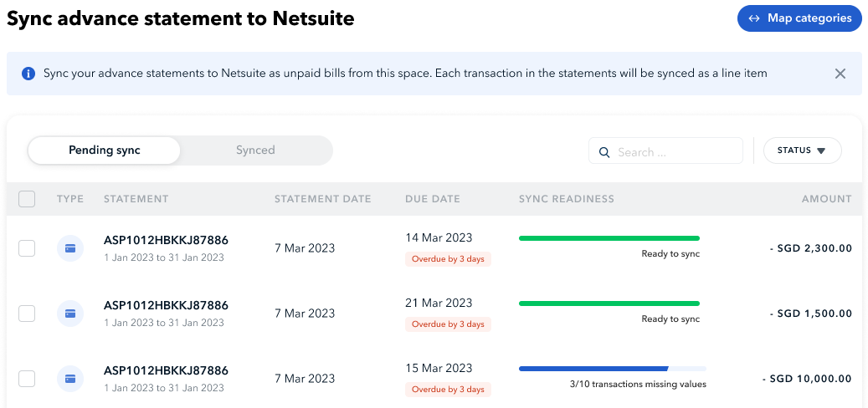Open statement ASP1012HBKKJ87886 due 14 Mar
This screenshot has width=868, height=408.
(166, 241)
